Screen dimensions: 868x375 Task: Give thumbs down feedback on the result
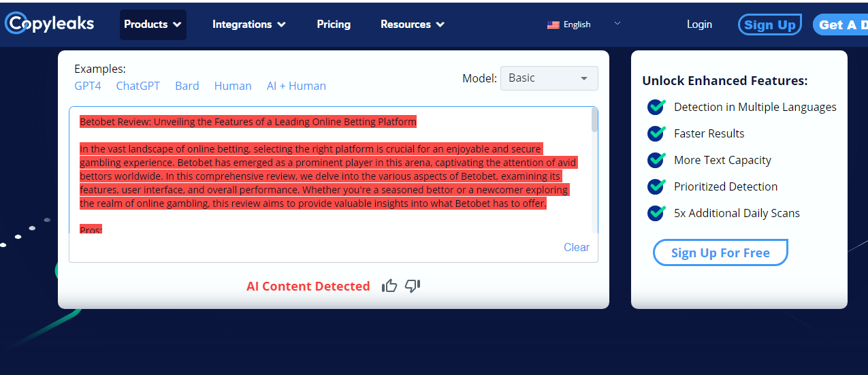tap(413, 286)
